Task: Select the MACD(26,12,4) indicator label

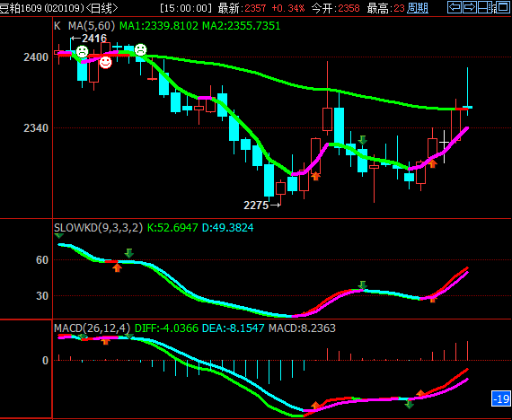Action: point(93,328)
